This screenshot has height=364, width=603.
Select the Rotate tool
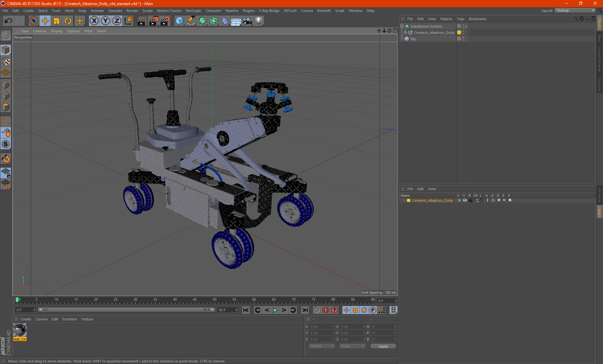(x=68, y=21)
